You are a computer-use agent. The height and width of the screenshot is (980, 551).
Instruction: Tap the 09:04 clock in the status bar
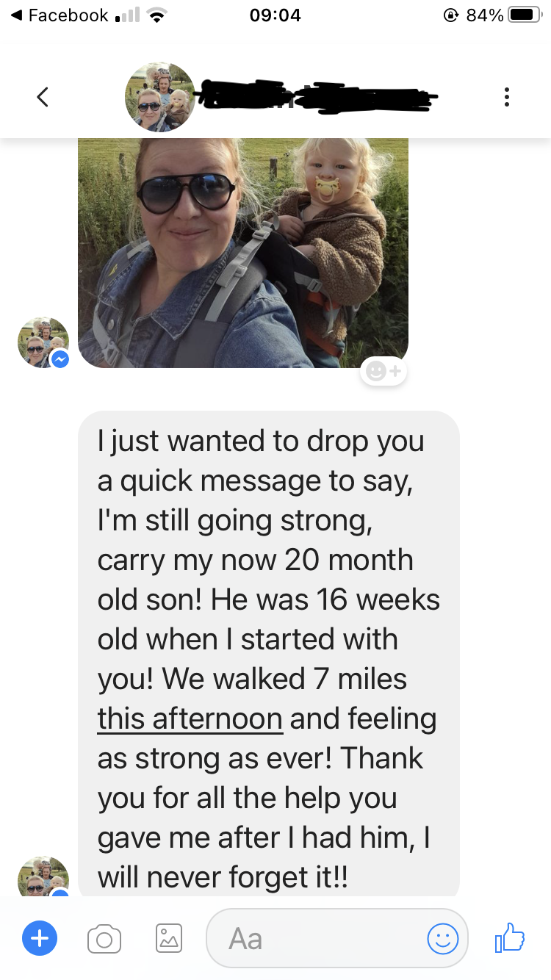(x=275, y=15)
